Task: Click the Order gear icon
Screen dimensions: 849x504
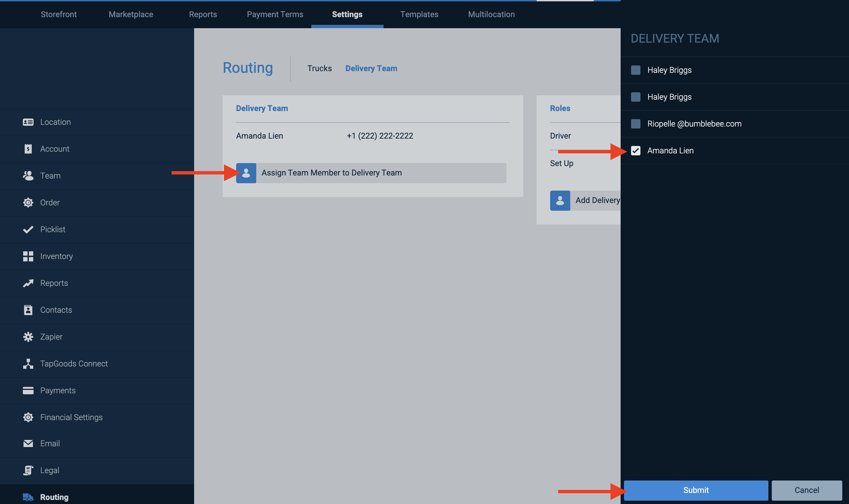Action: pos(28,203)
